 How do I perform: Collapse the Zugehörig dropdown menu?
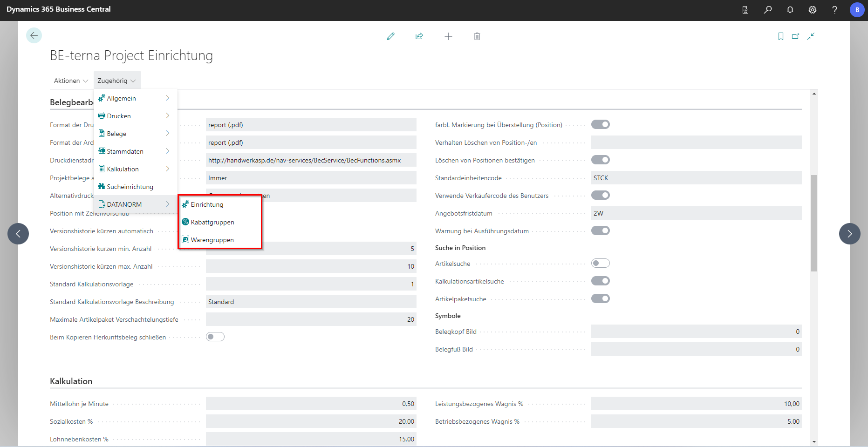click(116, 81)
